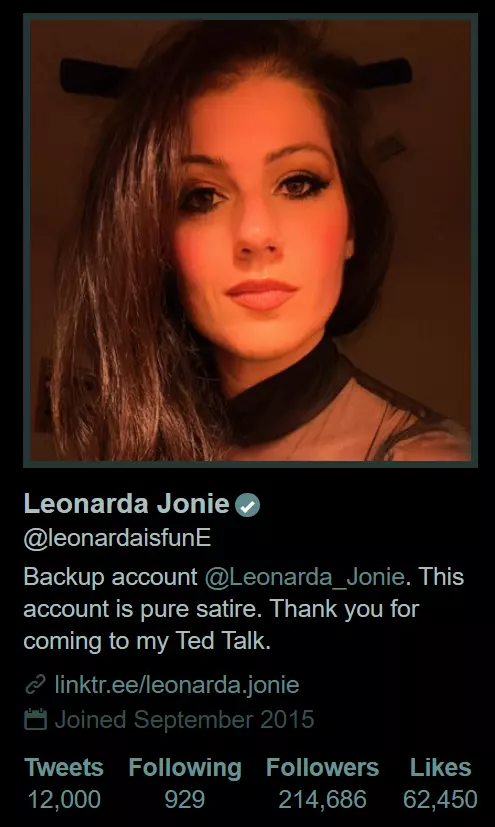Image resolution: width=495 pixels, height=827 pixels.
Task: Click the 62,450 likes count
Action: [x=440, y=800]
